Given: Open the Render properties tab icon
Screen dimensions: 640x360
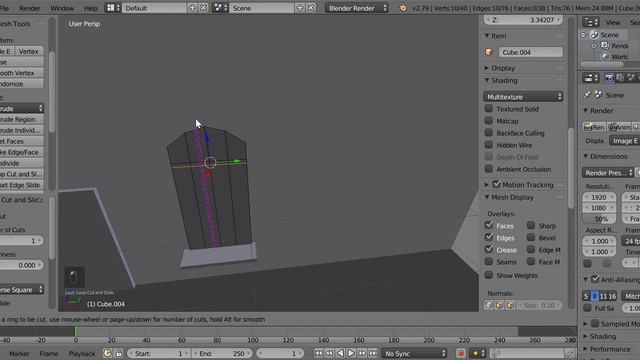Looking at the screenshot, I should click(609, 78).
